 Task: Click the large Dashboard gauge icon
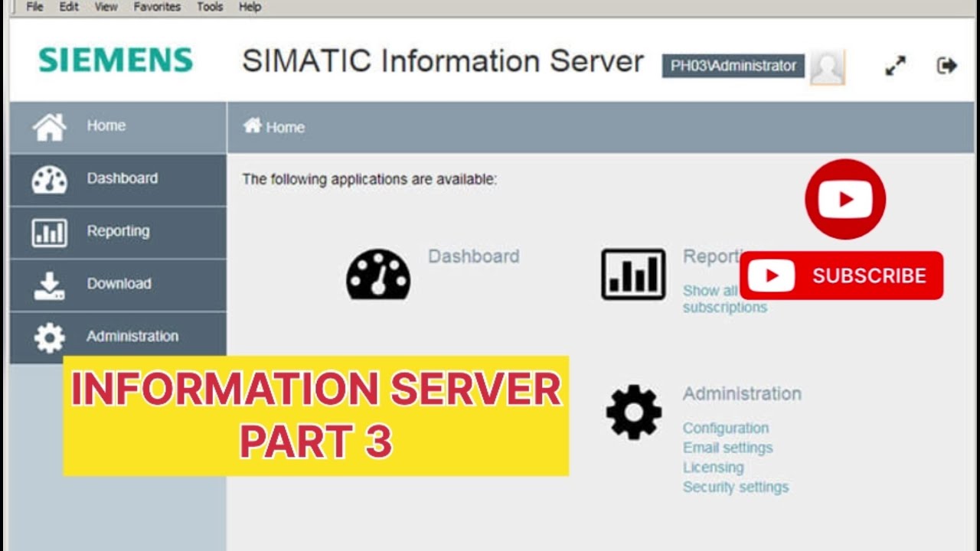coord(378,274)
